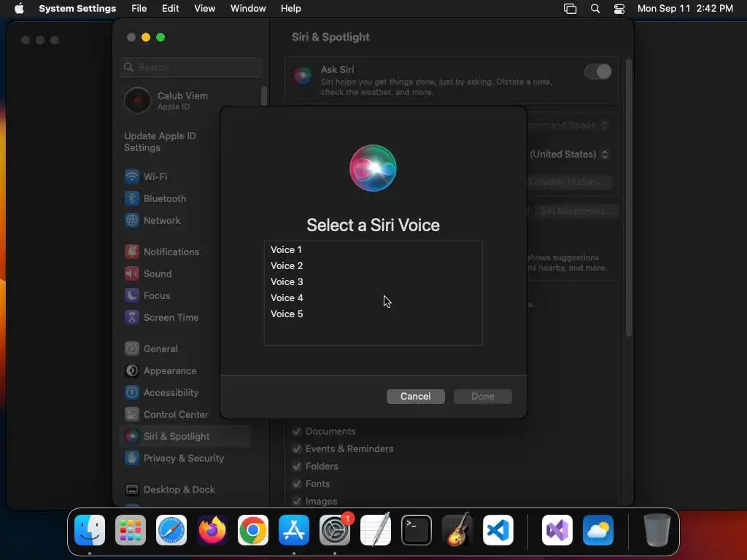Screen dimensions: 747x560
Task: Click the Siri history button behind the dialog
Action: [x=569, y=182]
